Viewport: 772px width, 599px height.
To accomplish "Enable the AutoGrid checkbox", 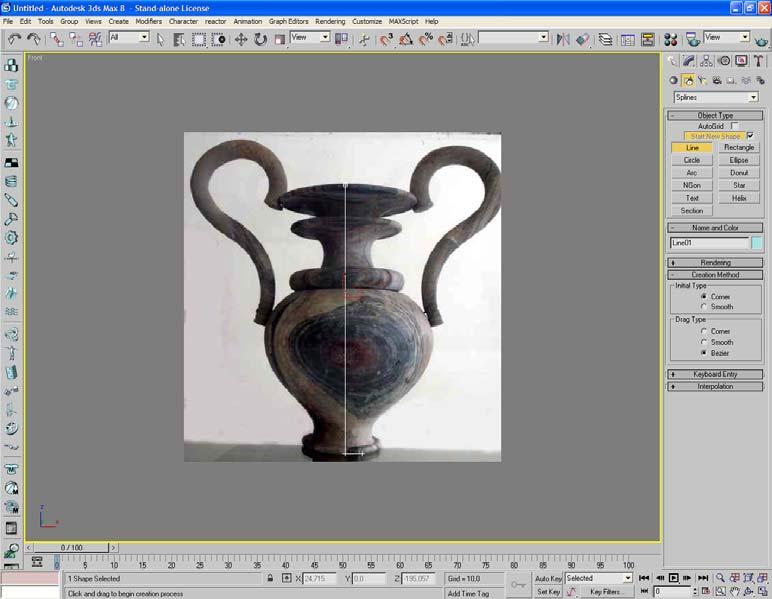I will click(734, 126).
